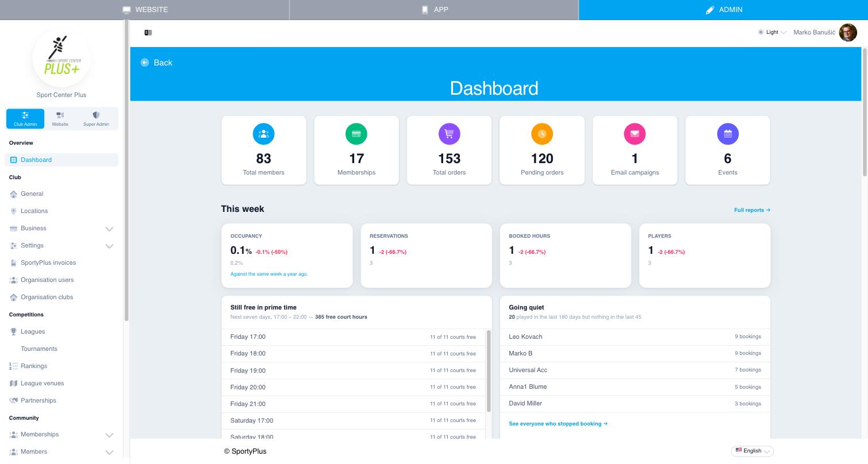Click the prime time list scrollbar
Screen dimensions: 868x464
pyautogui.click(x=489, y=371)
